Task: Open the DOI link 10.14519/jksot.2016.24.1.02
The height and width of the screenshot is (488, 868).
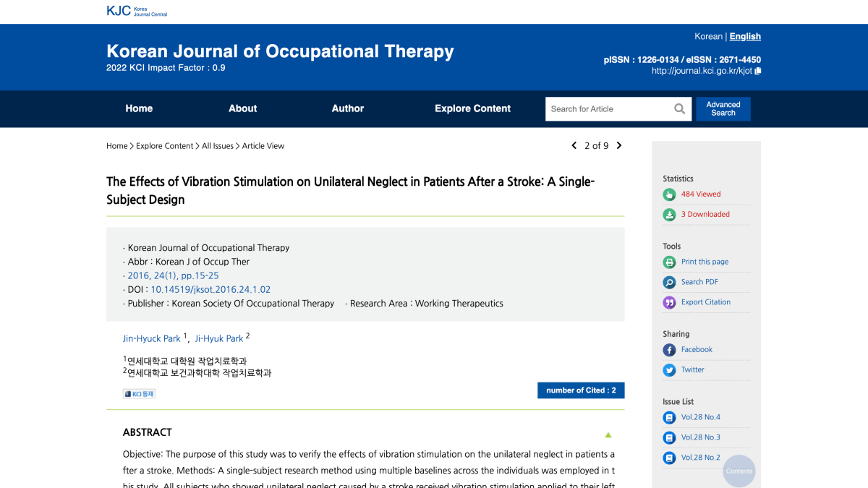Action: 210,290
